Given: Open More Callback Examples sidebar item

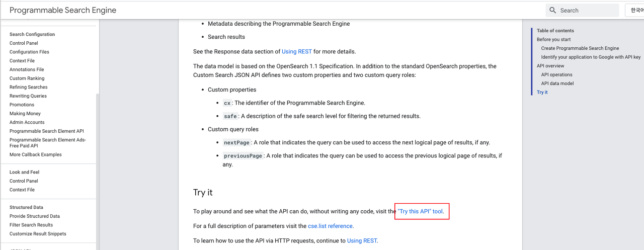Looking at the screenshot, I should click(x=36, y=154).
